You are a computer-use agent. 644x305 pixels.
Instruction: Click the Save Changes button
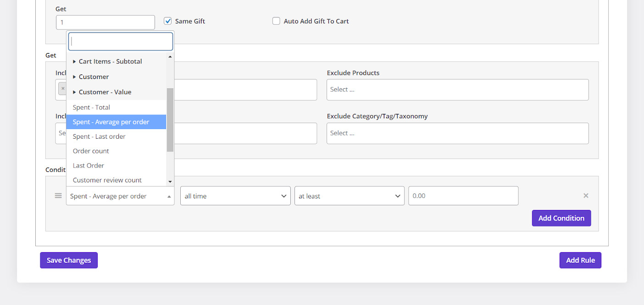(x=69, y=260)
